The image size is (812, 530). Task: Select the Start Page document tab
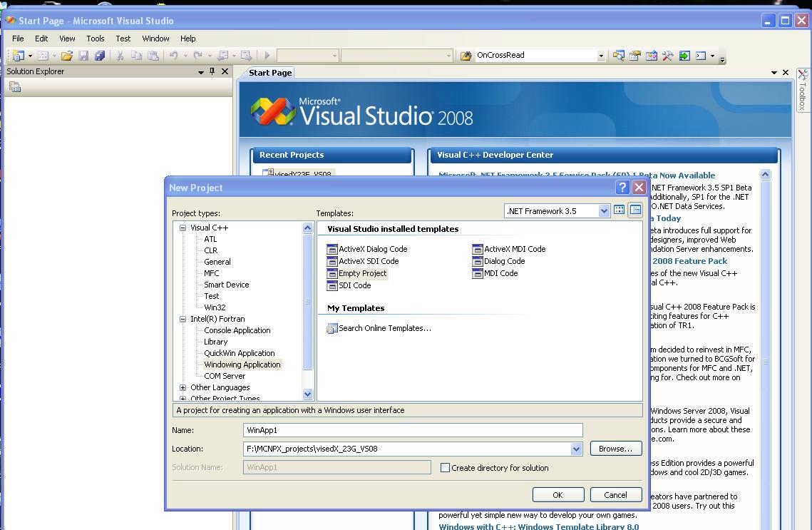coord(269,73)
